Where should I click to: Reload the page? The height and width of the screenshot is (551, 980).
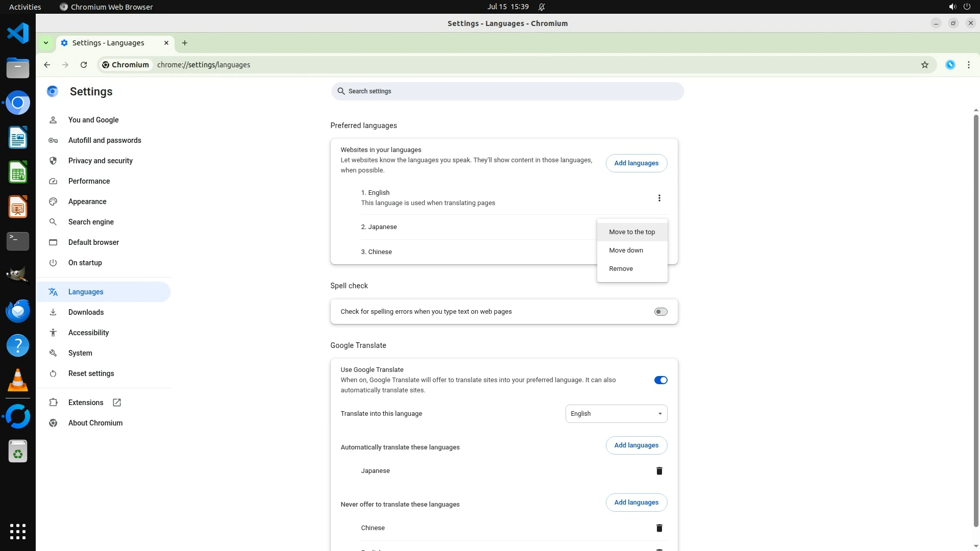click(84, 65)
